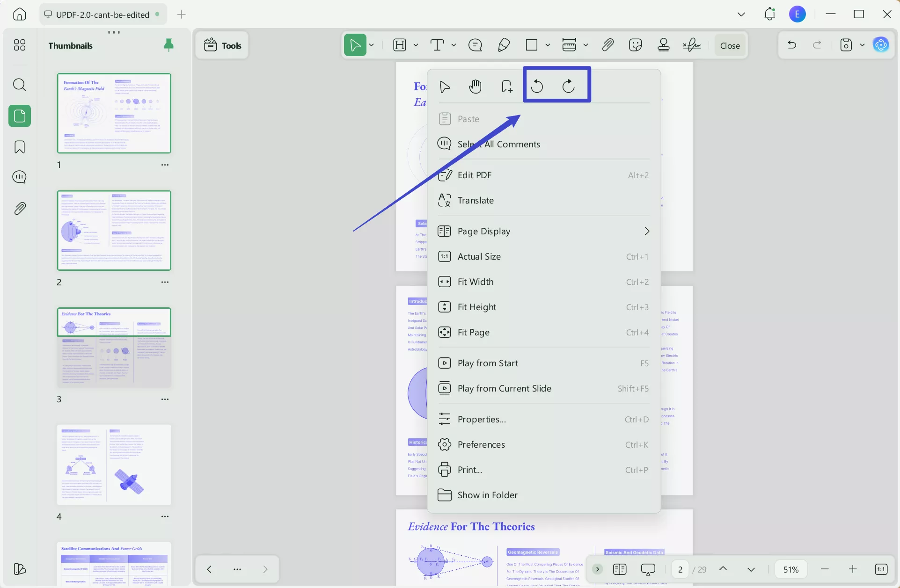The height and width of the screenshot is (588, 900).
Task: Click the signature tool icon
Action: [692, 45]
